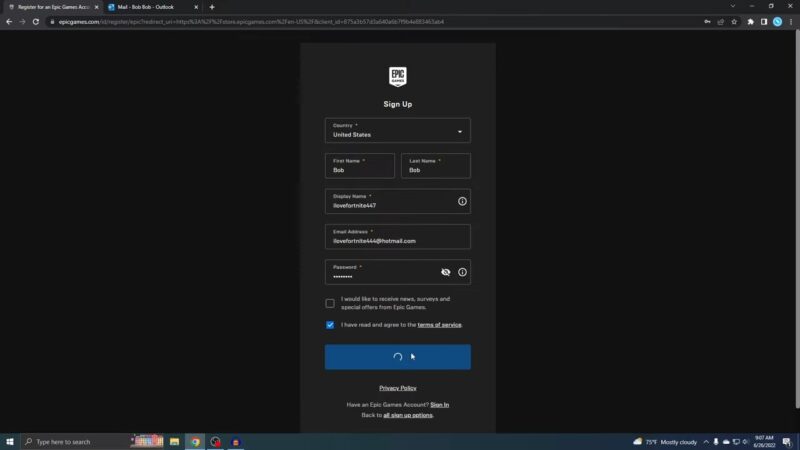Open the terms of service link

coord(439,324)
